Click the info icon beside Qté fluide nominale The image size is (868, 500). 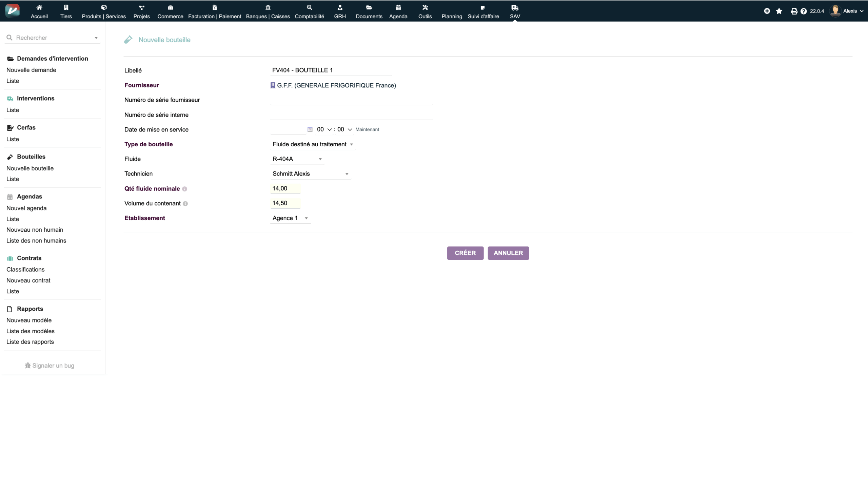pos(184,189)
